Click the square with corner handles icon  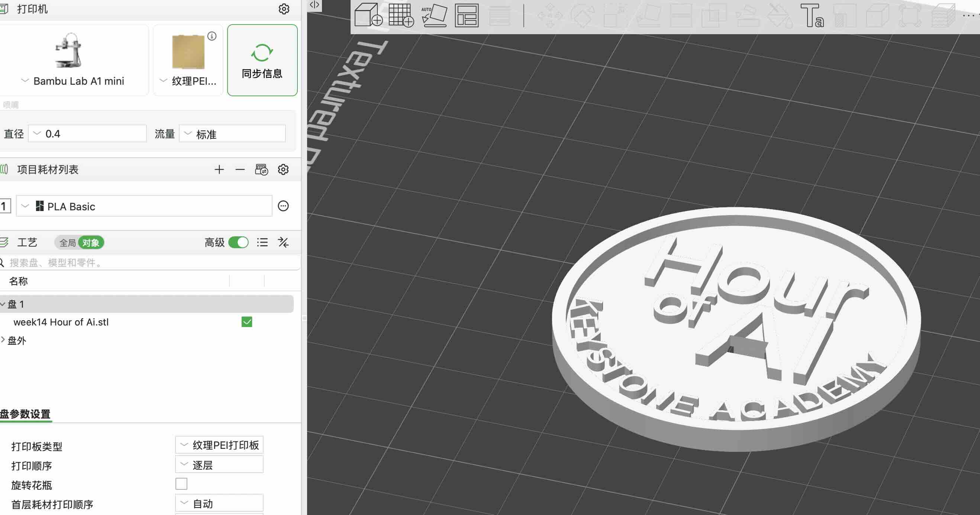[x=910, y=15]
